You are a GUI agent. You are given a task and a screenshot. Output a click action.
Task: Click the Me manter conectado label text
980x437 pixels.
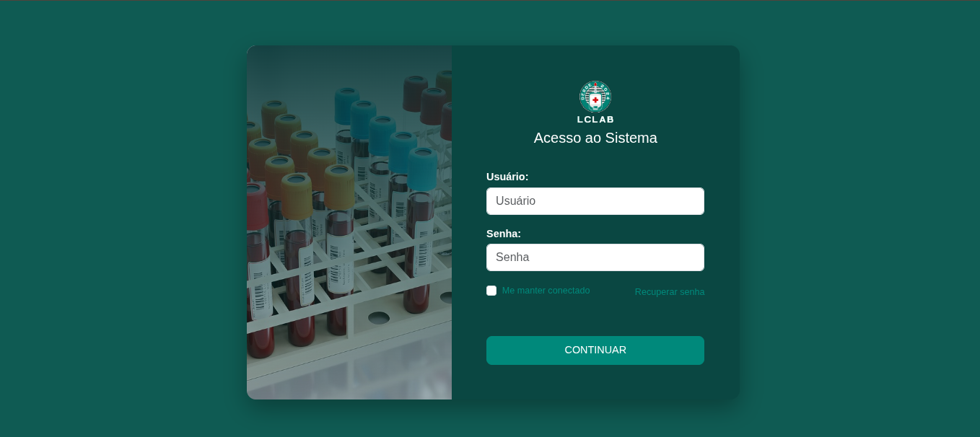tap(546, 291)
